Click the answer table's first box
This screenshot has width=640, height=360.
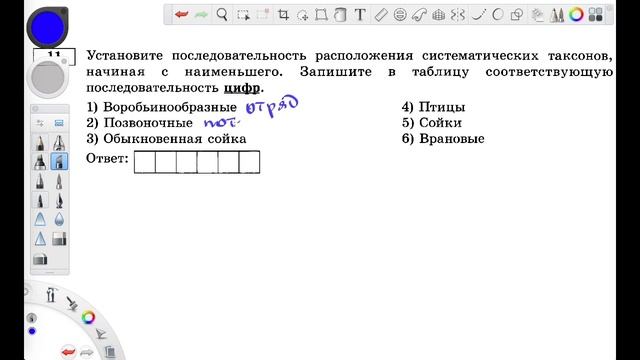(145, 162)
